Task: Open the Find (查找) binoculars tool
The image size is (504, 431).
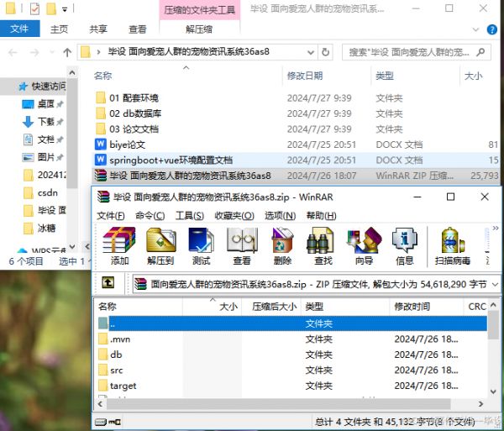Action: click(323, 246)
